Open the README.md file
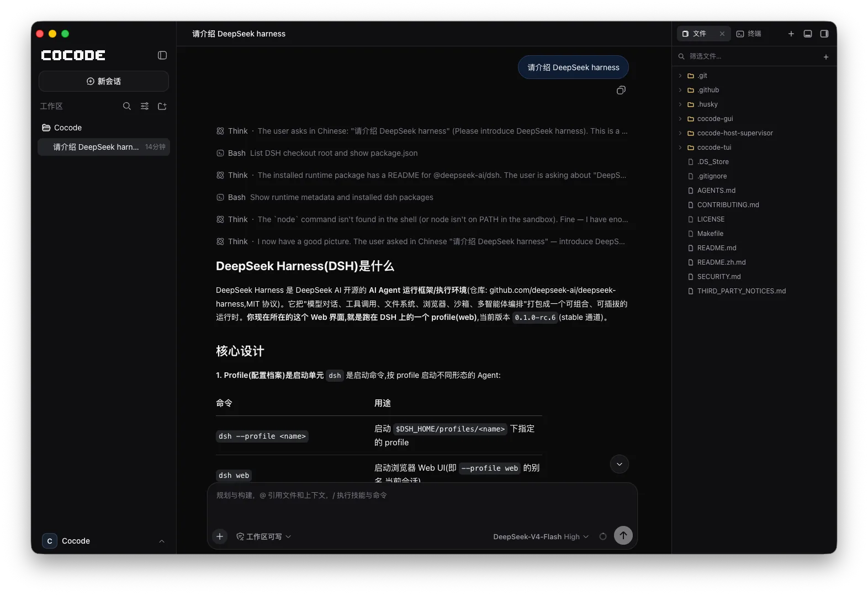The width and height of the screenshot is (868, 595). click(x=754, y=248)
